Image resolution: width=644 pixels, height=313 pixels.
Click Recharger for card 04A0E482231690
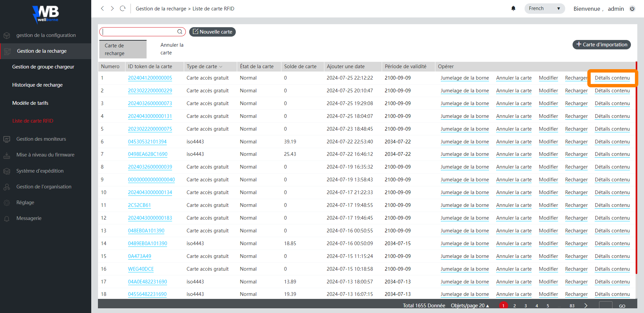[x=576, y=282]
